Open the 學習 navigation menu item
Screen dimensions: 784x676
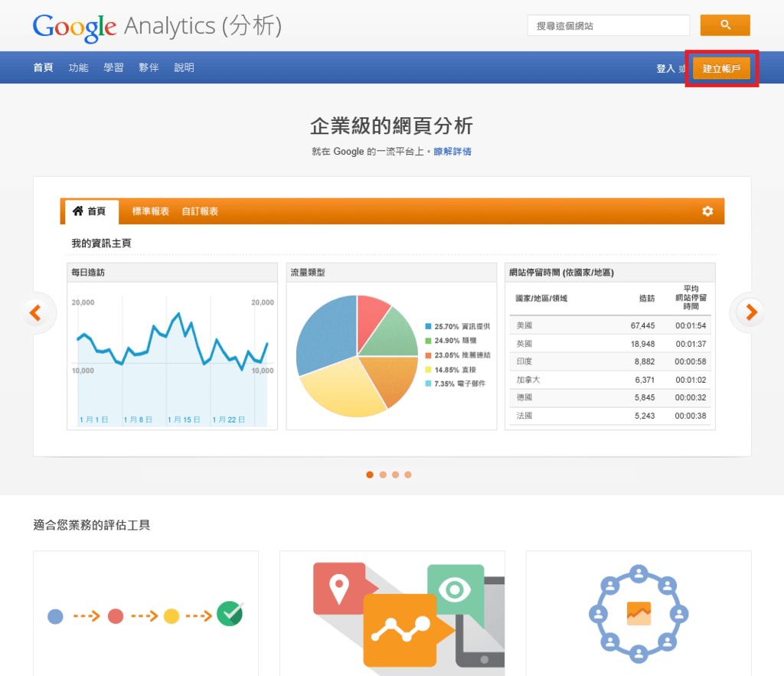pyautogui.click(x=113, y=67)
